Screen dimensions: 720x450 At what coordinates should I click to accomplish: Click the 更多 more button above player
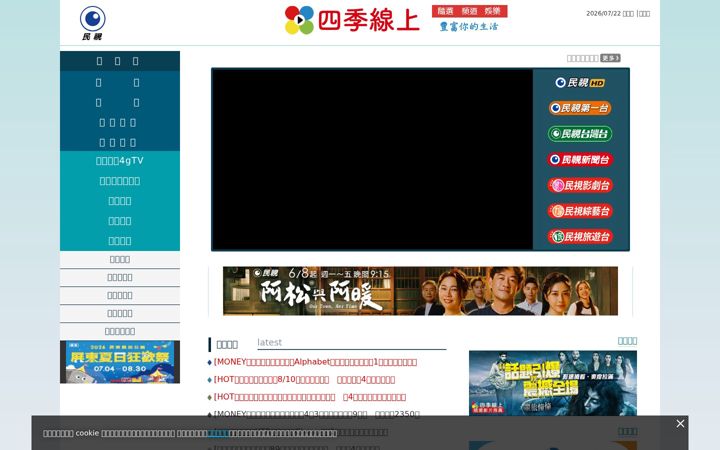click(610, 58)
